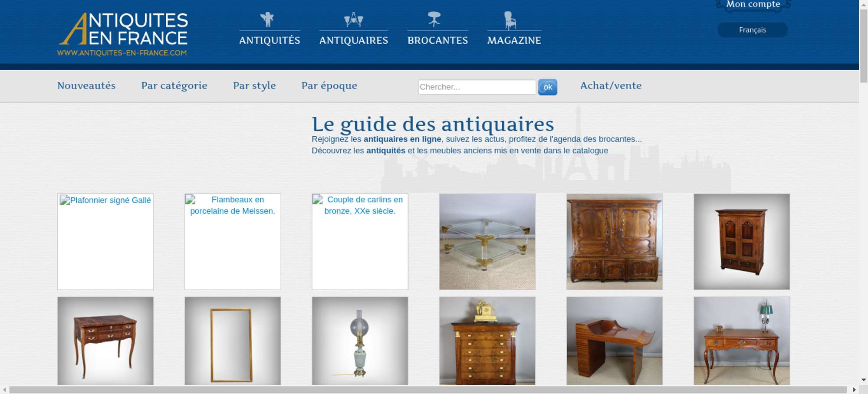868x394 pixels.
Task: Click the chandelier icon above Antiquaires
Action: pyautogui.click(x=353, y=20)
